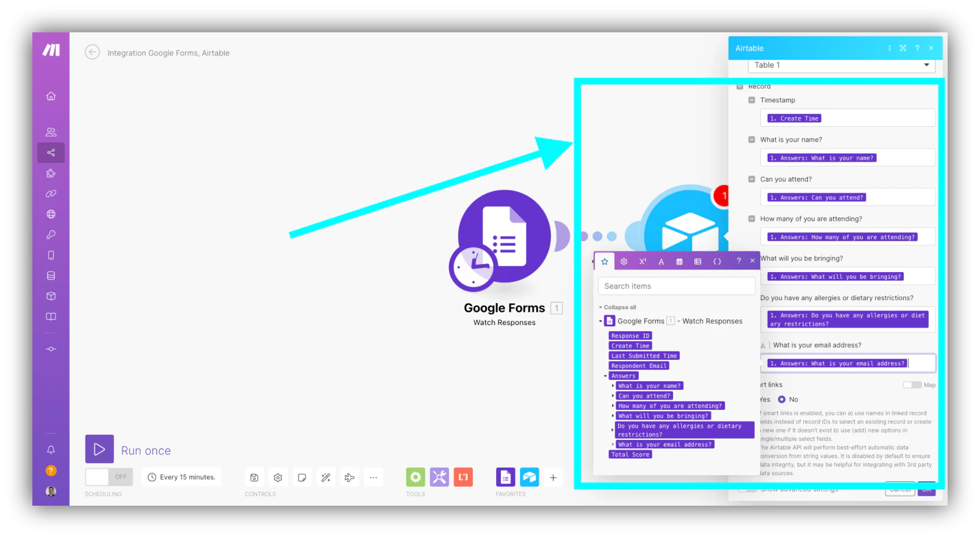Open the explain flow airplane icon
This screenshot has width=980, height=538.
click(x=350, y=478)
